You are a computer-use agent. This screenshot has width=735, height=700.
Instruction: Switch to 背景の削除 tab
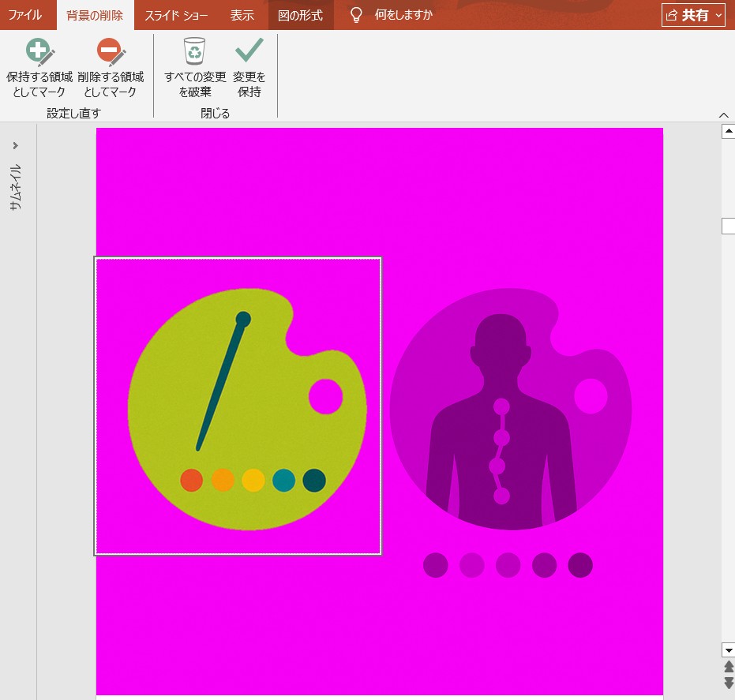point(95,15)
